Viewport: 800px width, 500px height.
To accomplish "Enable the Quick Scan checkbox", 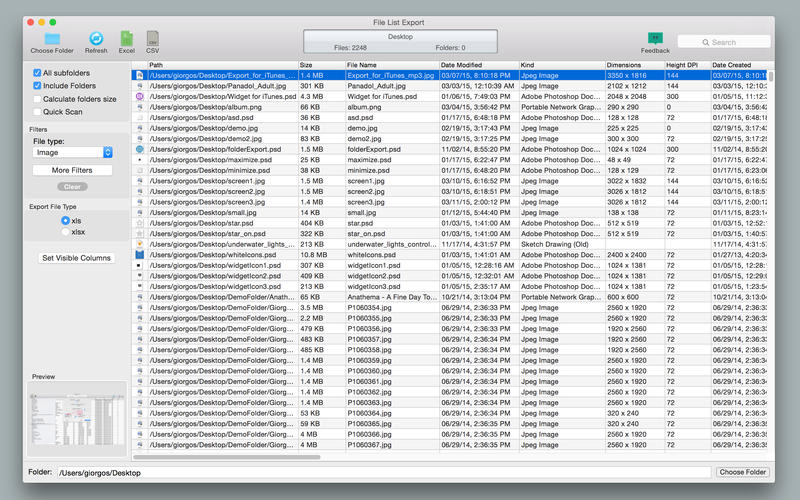I will pyautogui.click(x=37, y=112).
